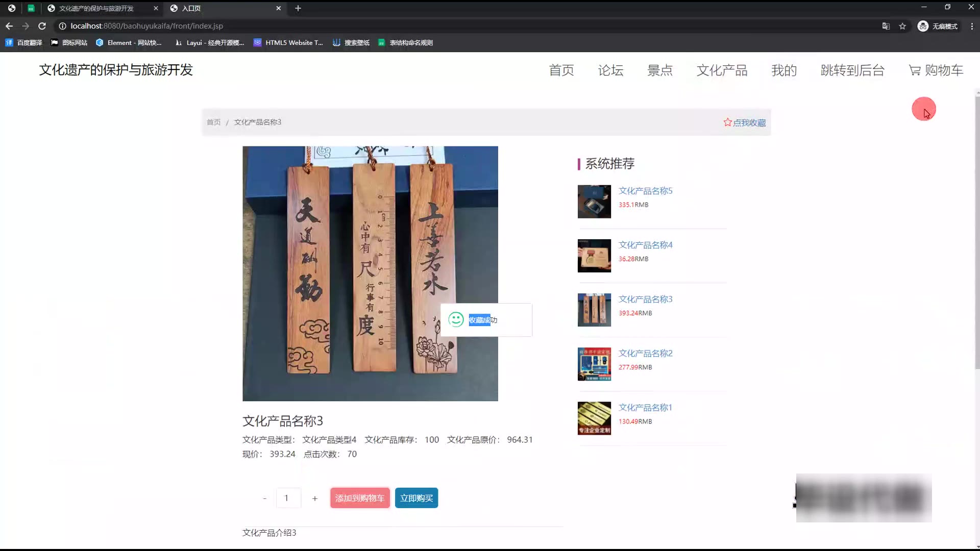Open the browser three-dot menu
Image resolution: width=980 pixels, height=551 pixels.
[x=972, y=26]
